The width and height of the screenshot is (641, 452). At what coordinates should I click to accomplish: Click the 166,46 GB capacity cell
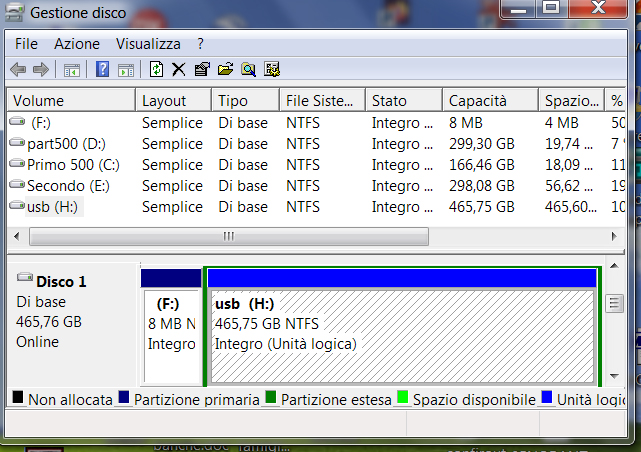point(482,165)
